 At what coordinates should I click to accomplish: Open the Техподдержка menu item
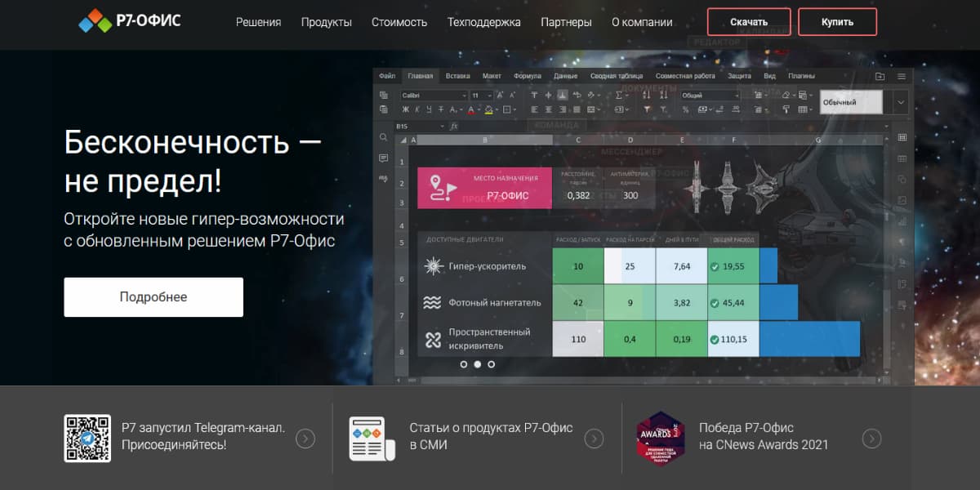coord(483,22)
